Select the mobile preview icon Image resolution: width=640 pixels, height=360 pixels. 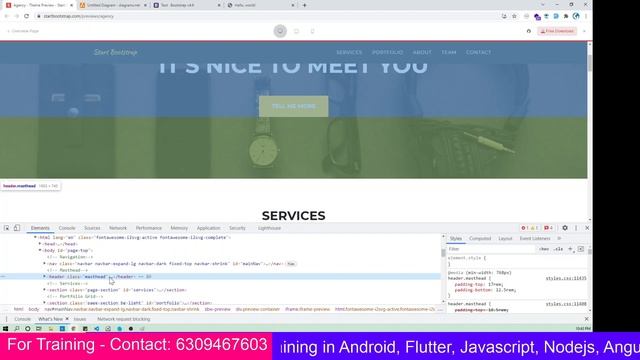coord(312,31)
